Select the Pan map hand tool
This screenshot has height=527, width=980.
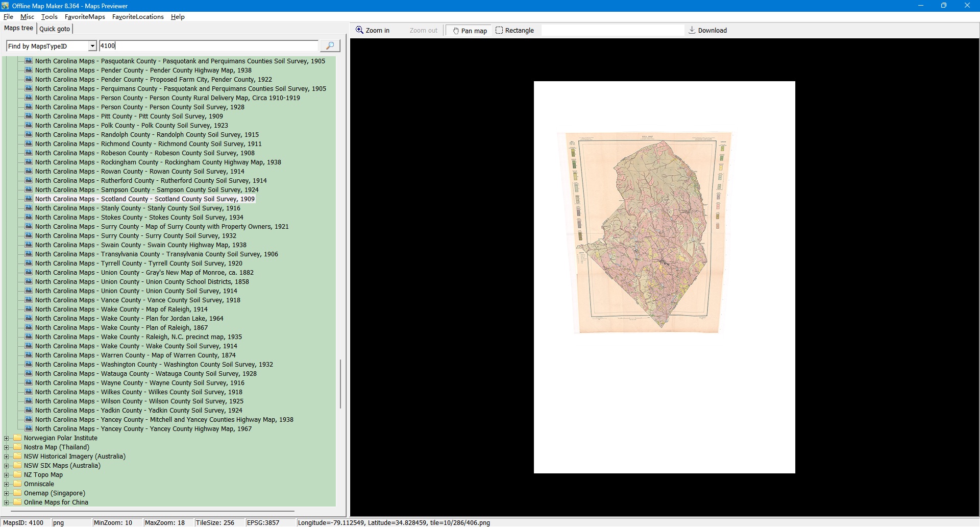[x=470, y=31]
